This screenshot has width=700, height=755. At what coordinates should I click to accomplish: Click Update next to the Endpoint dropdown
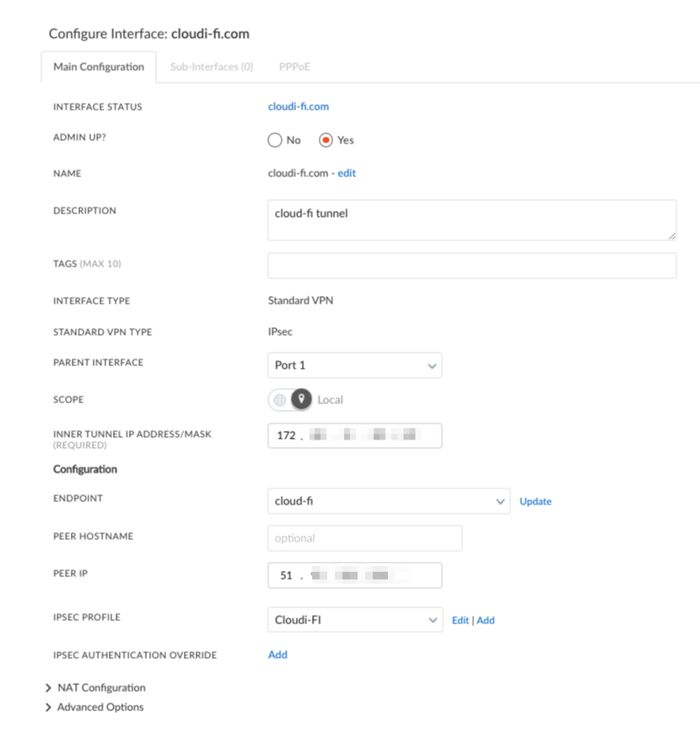[535, 500]
